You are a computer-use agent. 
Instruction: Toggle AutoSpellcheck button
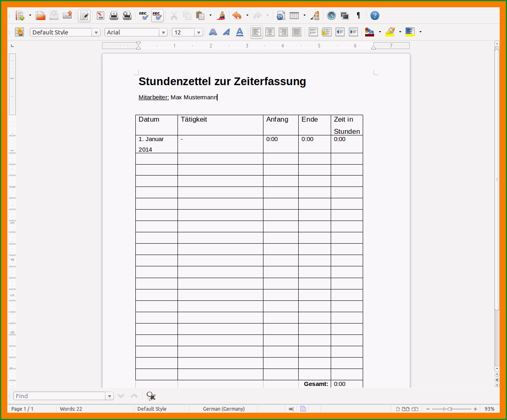coord(157,16)
